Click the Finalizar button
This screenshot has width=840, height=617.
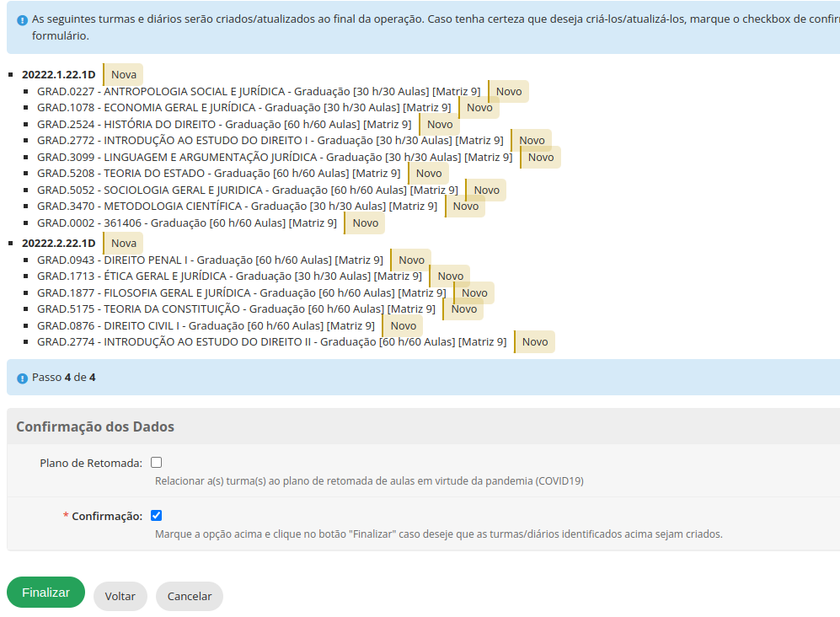tap(45, 593)
